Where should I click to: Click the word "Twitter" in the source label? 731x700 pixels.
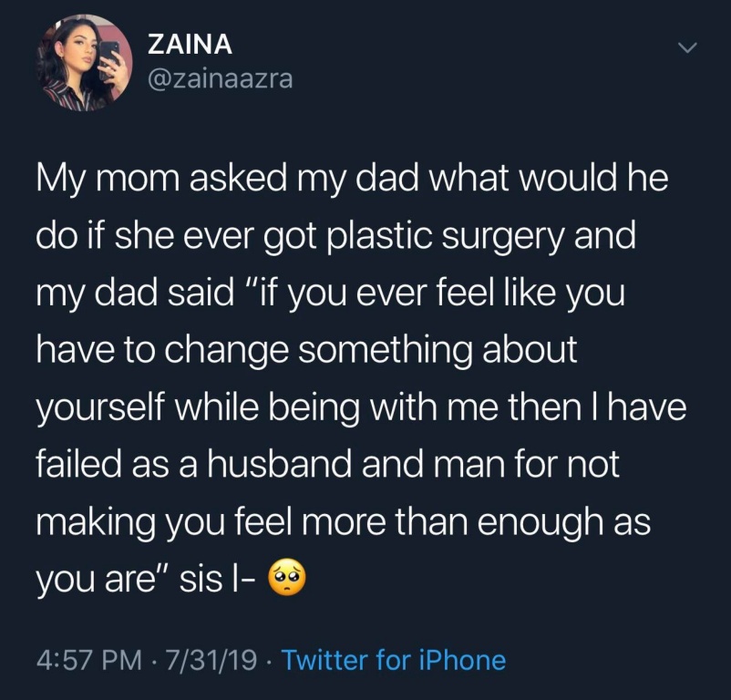(x=325, y=660)
